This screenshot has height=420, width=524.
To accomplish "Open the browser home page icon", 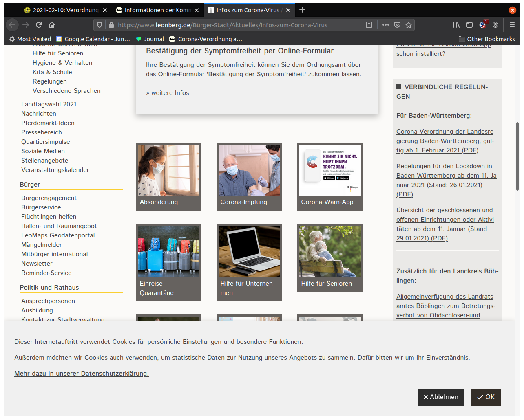I will coord(52,25).
